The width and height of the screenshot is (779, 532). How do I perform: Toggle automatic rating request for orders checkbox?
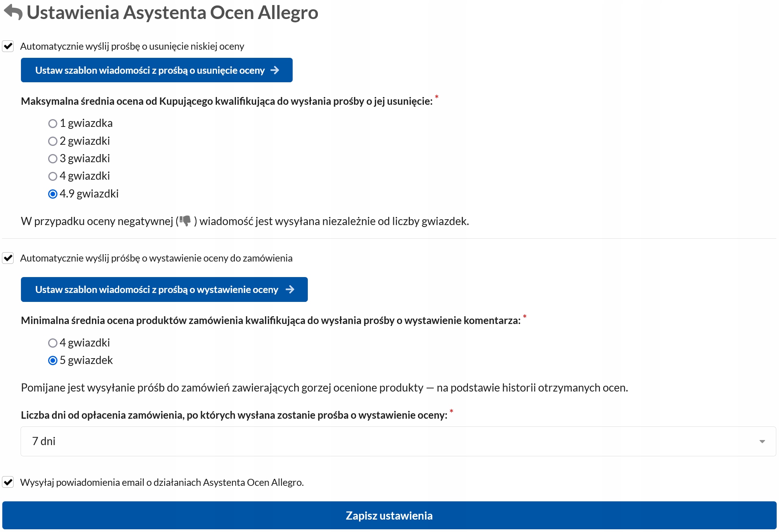pyautogui.click(x=8, y=258)
